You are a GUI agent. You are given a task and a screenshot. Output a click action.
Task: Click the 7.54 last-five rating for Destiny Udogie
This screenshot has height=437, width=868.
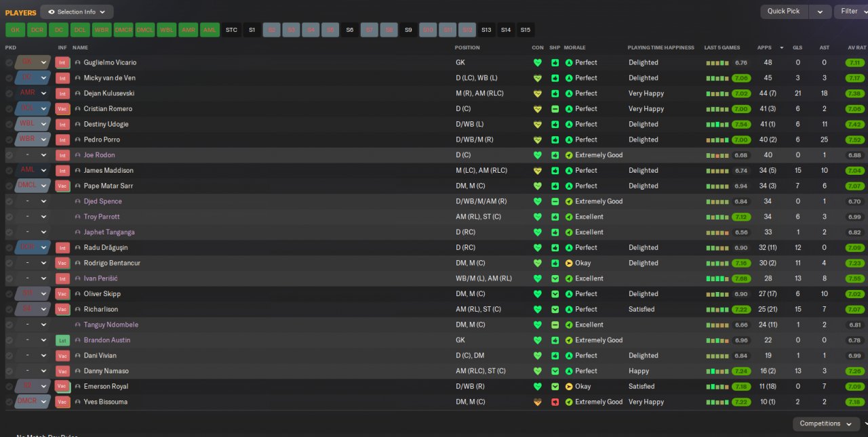[741, 124]
